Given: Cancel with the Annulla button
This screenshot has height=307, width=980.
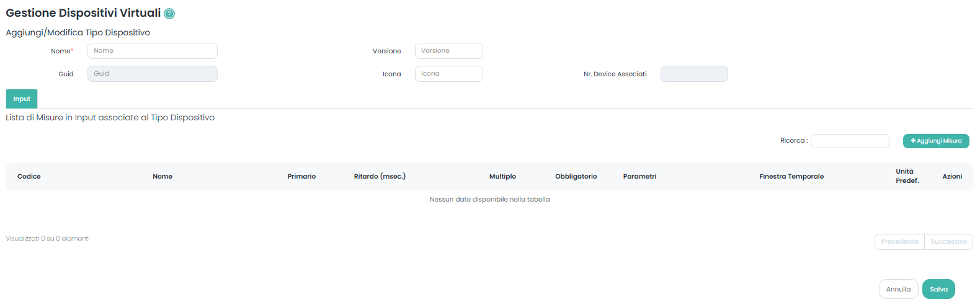Looking at the screenshot, I should click(x=898, y=290).
